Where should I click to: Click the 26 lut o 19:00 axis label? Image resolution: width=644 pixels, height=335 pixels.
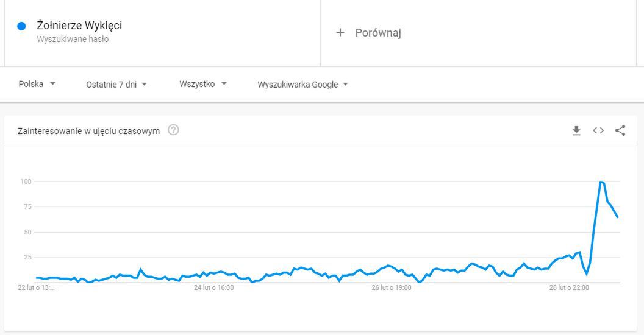point(392,288)
